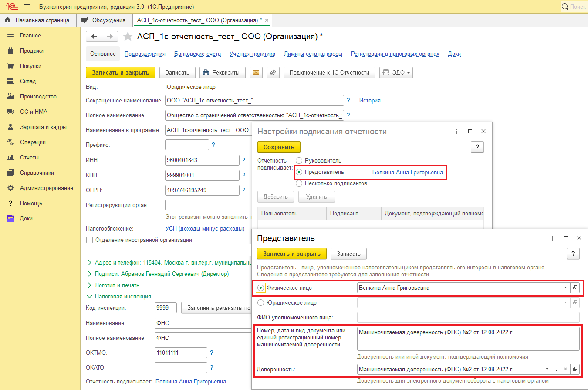Image resolution: width=588 pixels, height=390 pixels.
Task: Click Записать и закрыть in Представитель window
Action: (291, 254)
